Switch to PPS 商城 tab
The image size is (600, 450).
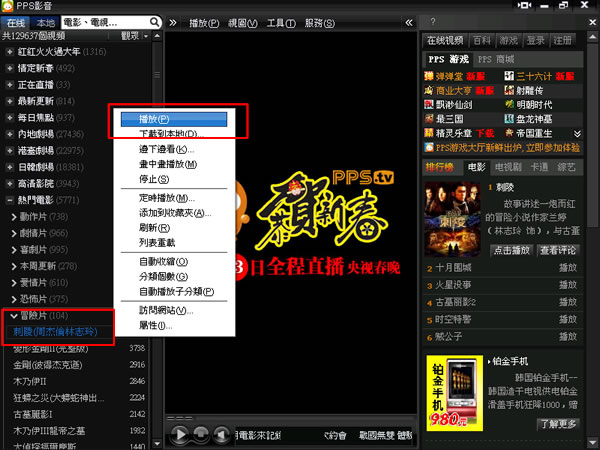[x=496, y=59]
